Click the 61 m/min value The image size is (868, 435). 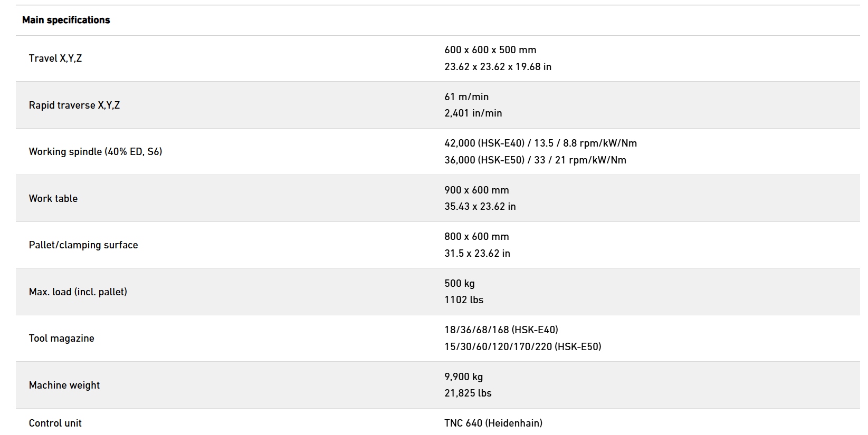click(466, 97)
